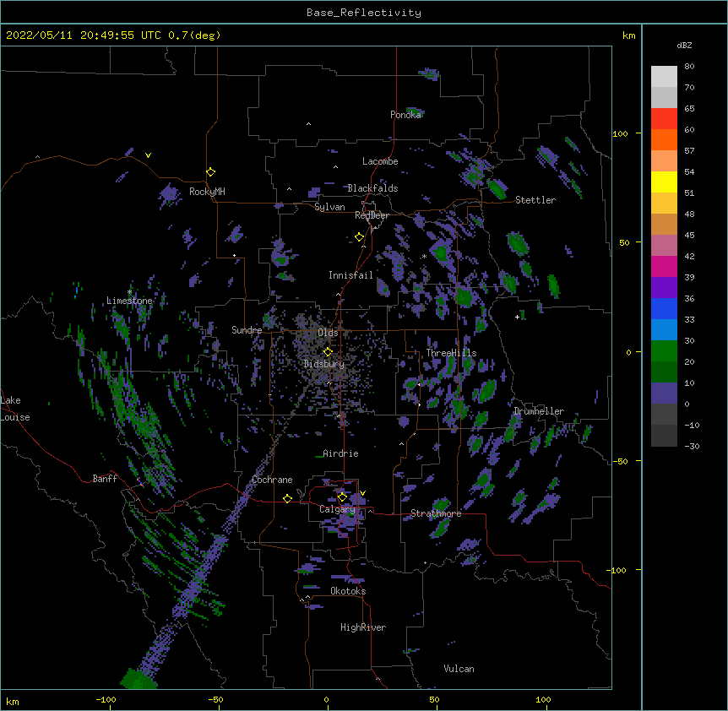Select the km unit label at bottom left
Image resolution: width=728 pixels, height=711 pixels.
[x=13, y=701]
